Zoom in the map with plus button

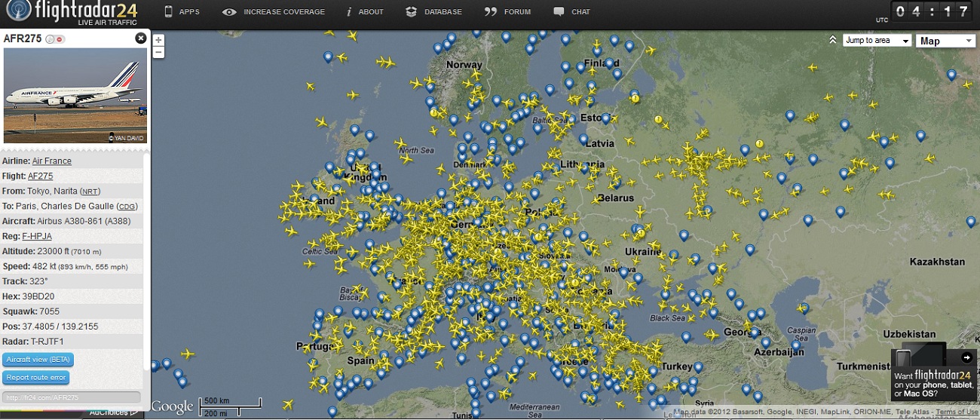158,40
